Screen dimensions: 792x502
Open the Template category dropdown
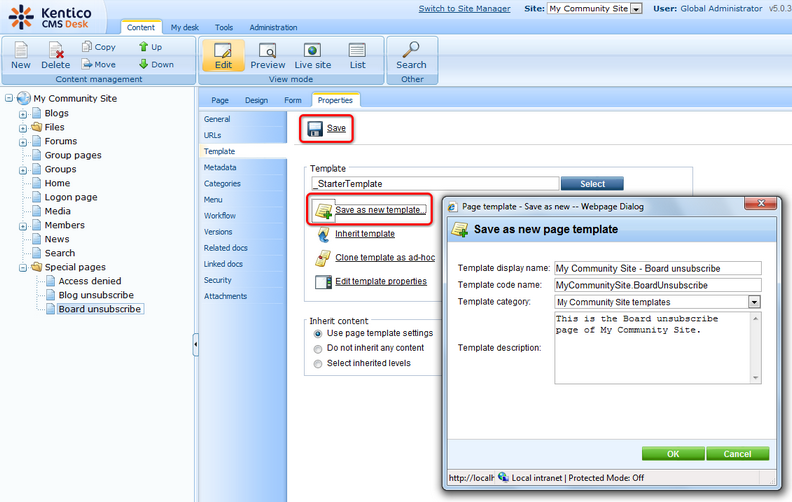(754, 302)
